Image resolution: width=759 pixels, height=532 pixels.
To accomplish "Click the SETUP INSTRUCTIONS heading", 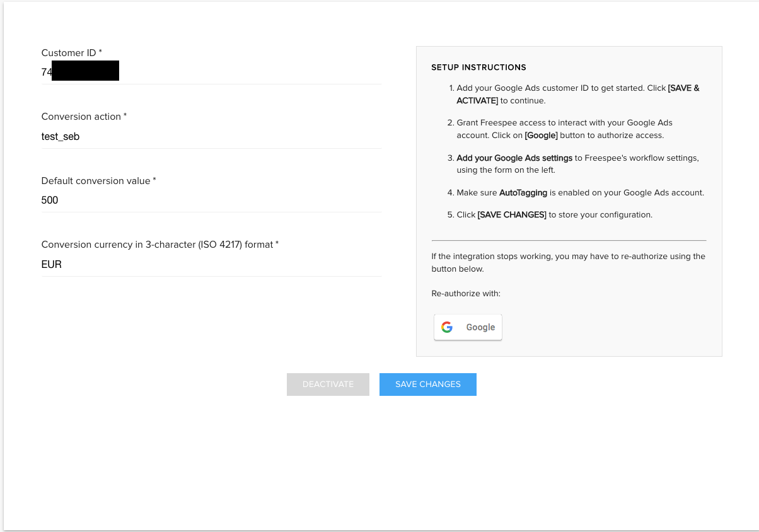I will (478, 67).
